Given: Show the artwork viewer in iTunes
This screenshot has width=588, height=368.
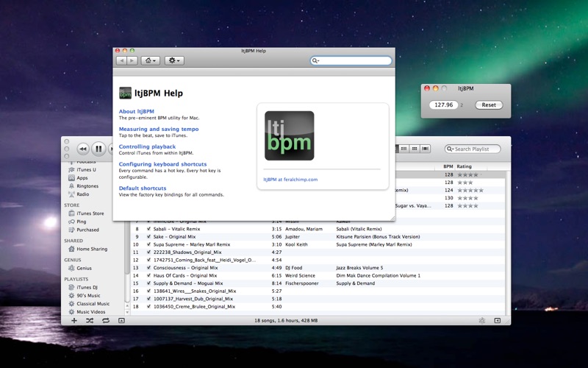Looking at the screenshot, I should 121,321.
